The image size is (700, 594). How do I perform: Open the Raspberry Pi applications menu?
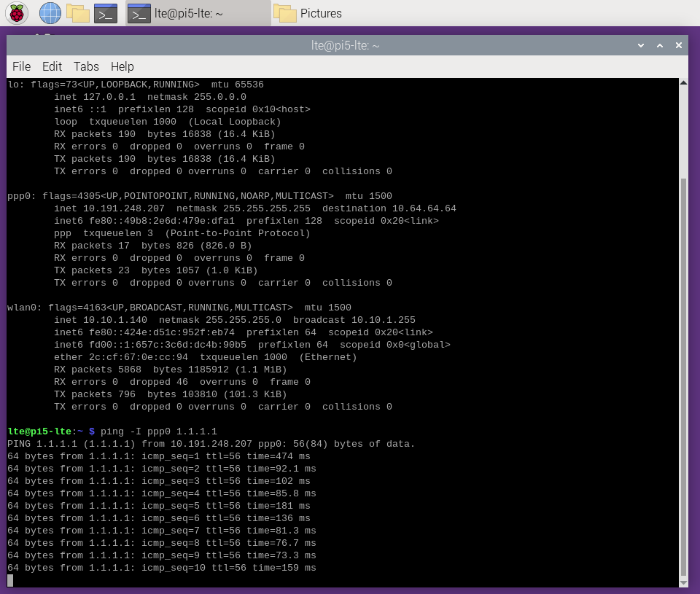pos(17,13)
